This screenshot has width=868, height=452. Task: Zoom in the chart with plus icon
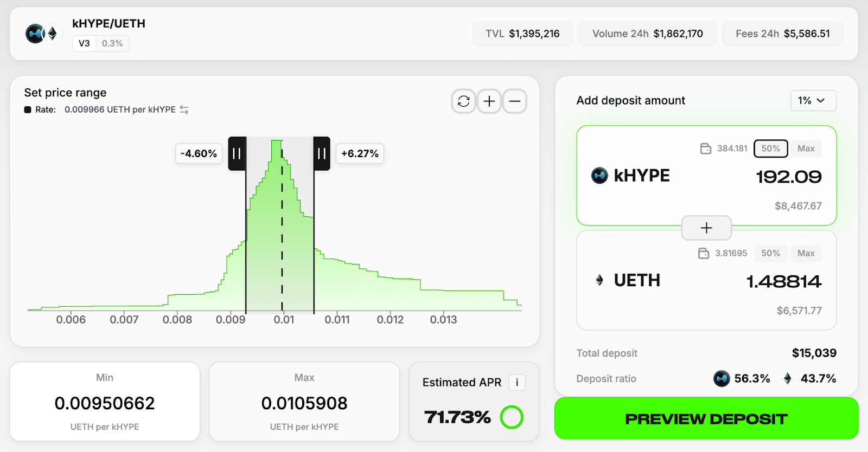coord(489,101)
